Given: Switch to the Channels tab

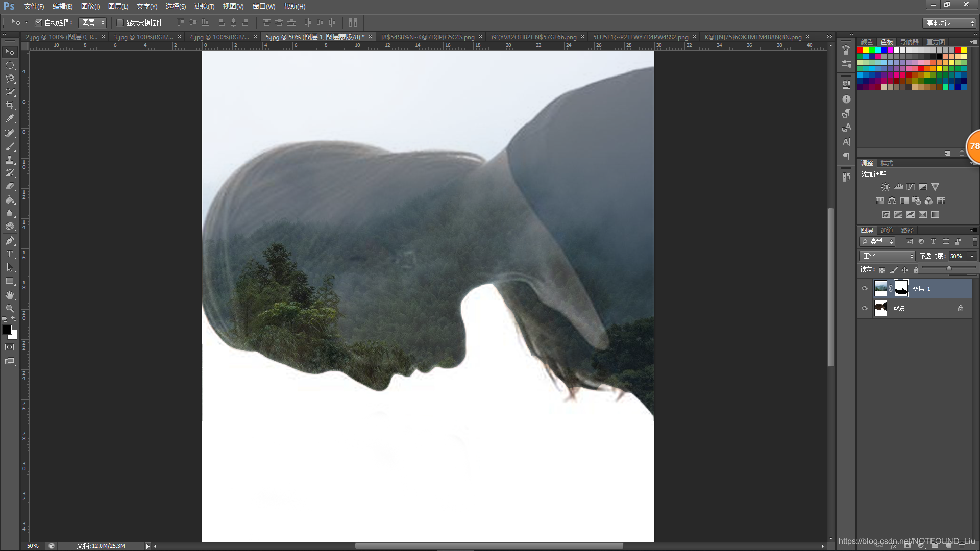Looking at the screenshot, I should click(x=887, y=231).
